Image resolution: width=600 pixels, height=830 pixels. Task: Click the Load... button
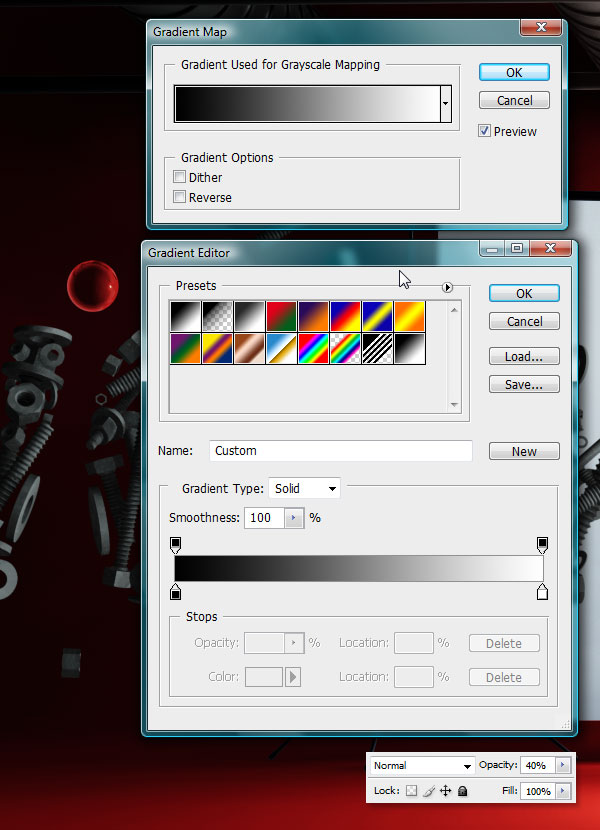[524, 357]
